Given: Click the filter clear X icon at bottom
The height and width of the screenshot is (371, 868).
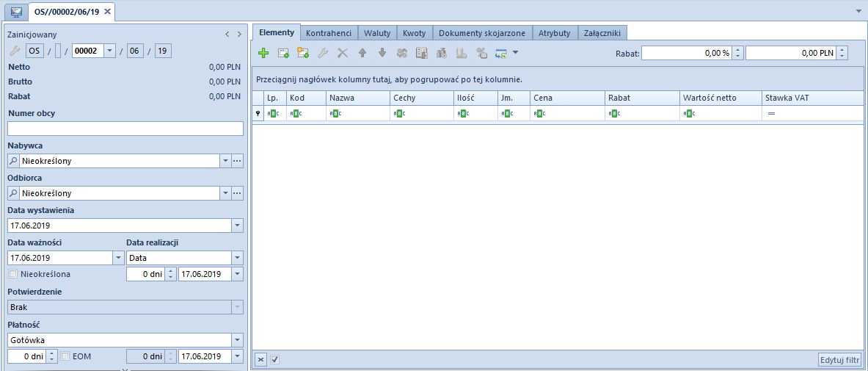Looking at the screenshot, I should point(260,359).
